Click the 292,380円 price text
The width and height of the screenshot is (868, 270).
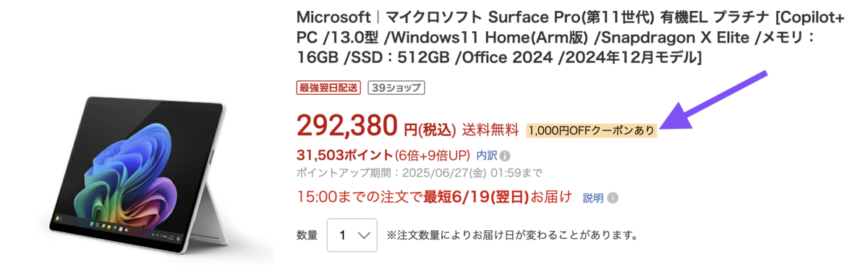(x=376, y=127)
